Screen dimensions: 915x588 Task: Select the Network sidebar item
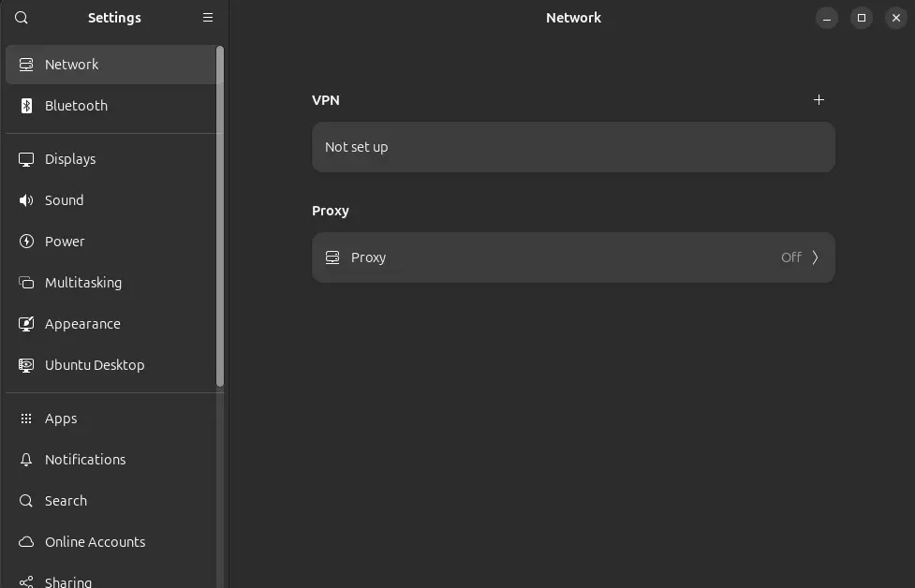click(72, 65)
